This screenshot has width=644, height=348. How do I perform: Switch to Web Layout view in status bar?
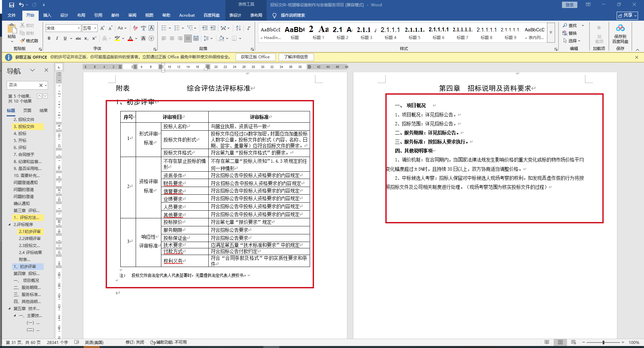click(x=574, y=342)
